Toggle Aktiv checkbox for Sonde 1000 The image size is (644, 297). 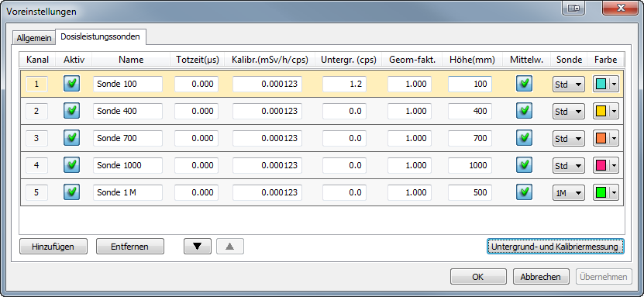click(71, 165)
